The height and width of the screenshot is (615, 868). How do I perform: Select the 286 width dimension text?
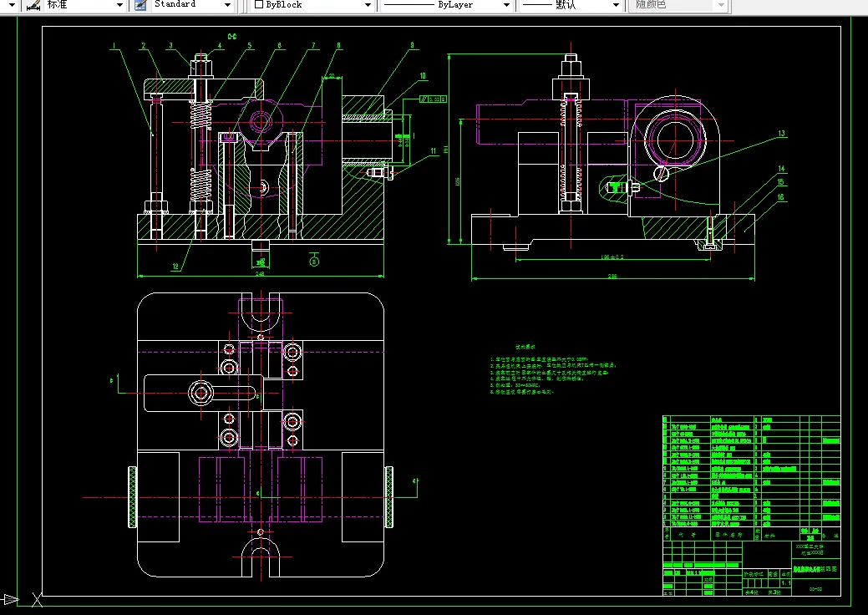coord(612,276)
